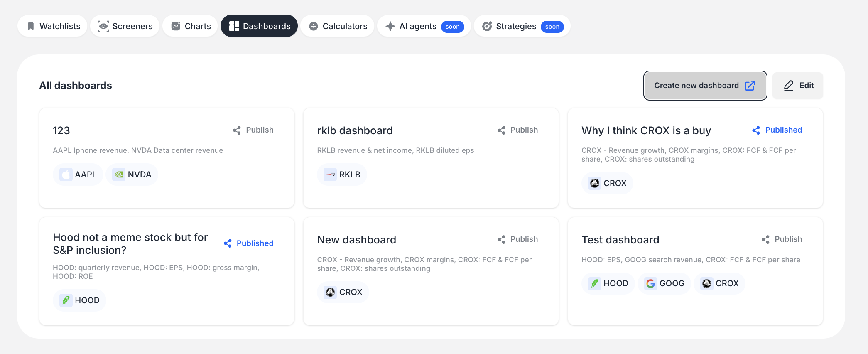Viewport: 868px width, 354px height.
Task: Publish the rklb dashboard
Action: (x=517, y=130)
